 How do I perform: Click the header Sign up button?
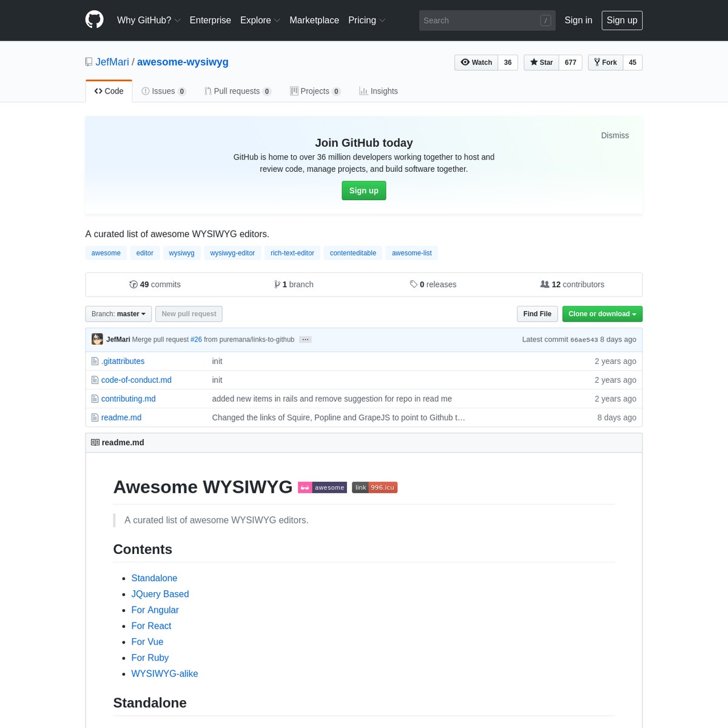click(x=622, y=20)
